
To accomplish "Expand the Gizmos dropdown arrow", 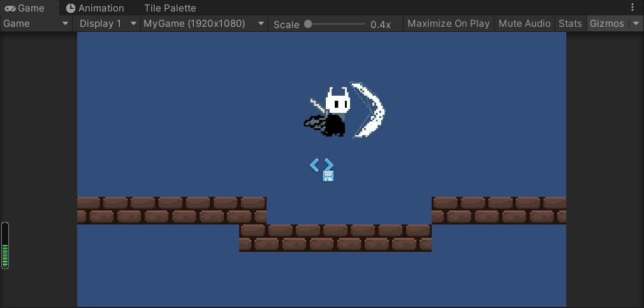I will pyautogui.click(x=636, y=24).
